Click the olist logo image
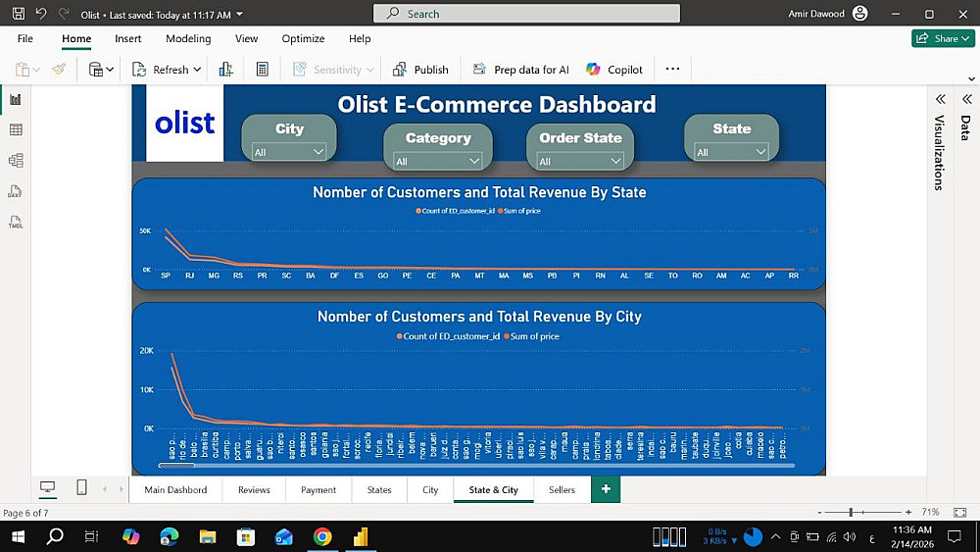Viewport: 980px width, 552px height. pyautogui.click(x=184, y=124)
